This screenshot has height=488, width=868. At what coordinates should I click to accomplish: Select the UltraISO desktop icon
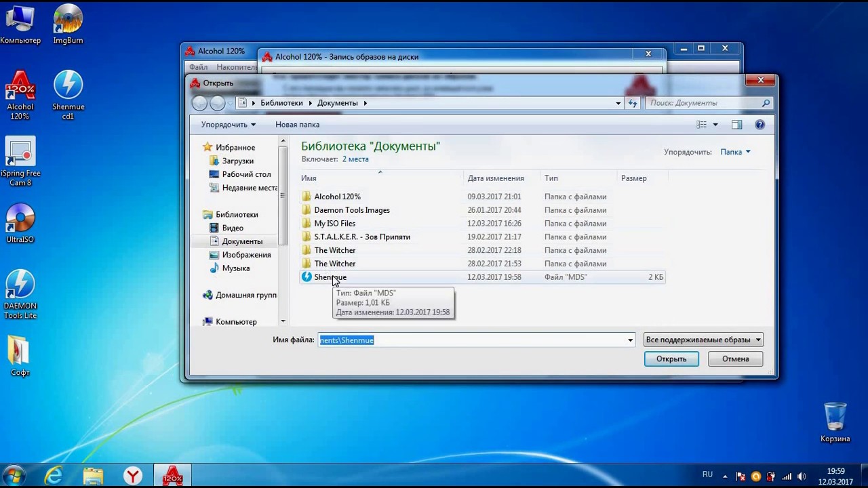20,223
